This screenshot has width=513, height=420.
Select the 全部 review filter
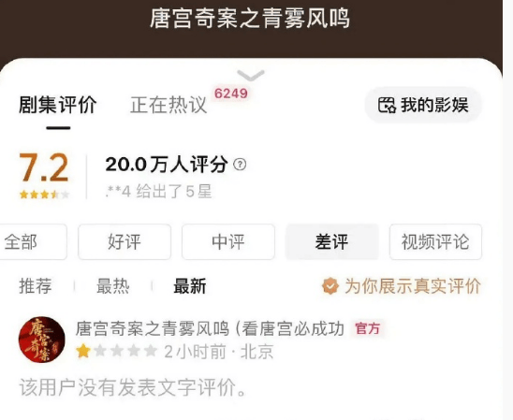pos(33,242)
